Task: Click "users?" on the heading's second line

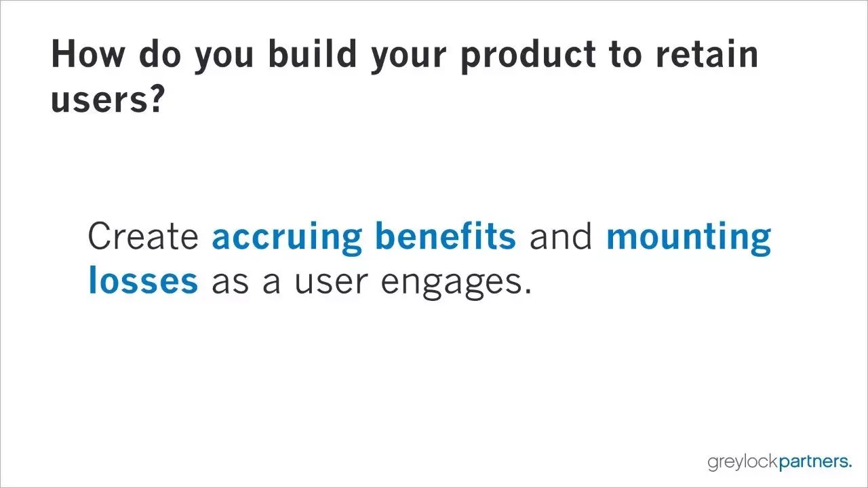Action: coord(108,99)
